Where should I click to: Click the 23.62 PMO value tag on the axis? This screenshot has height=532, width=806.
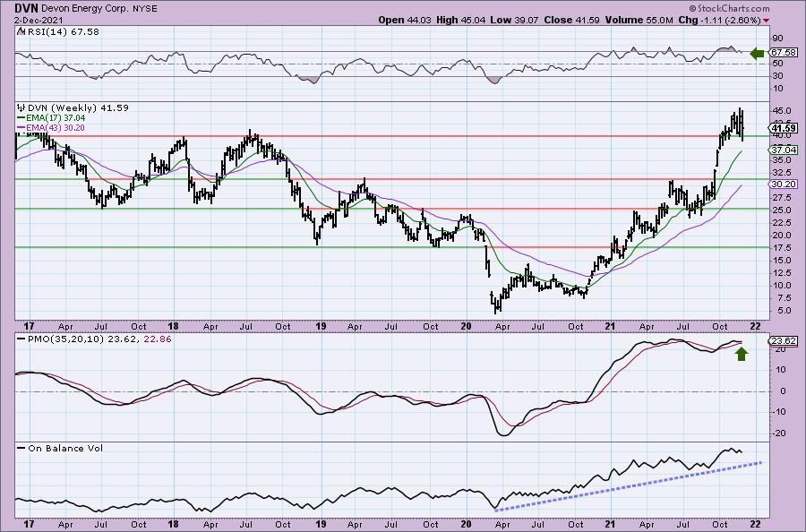coord(784,341)
